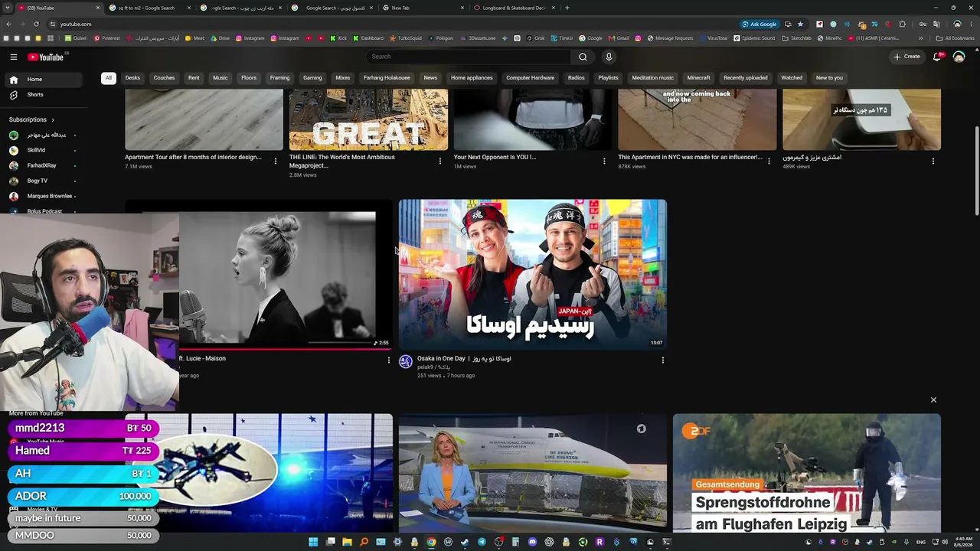Dismiss the news shelf with the X
The height and width of the screenshot is (551, 980).
coord(933,400)
